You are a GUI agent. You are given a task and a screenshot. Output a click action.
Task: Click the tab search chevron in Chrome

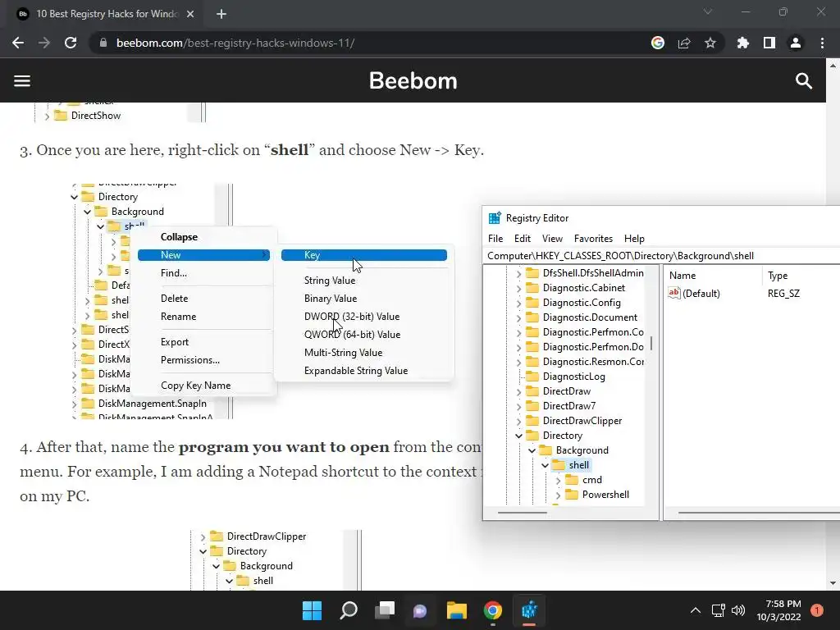(x=708, y=11)
